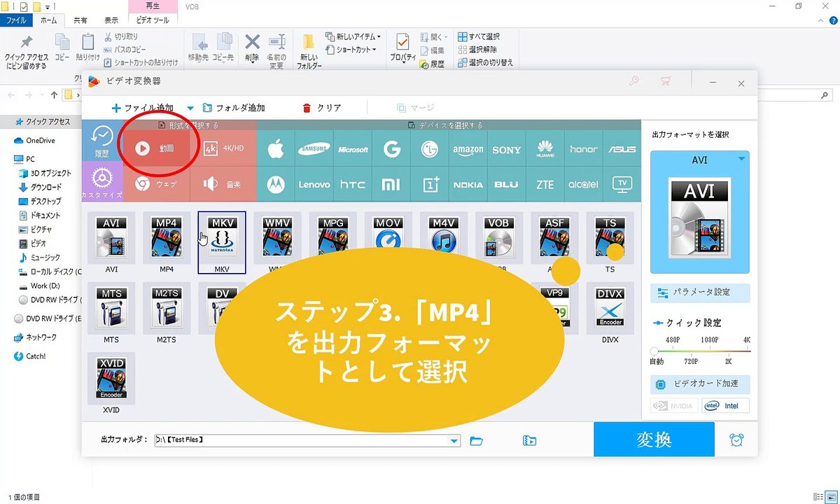Select the VOB format icon

[x=499, y=237]
